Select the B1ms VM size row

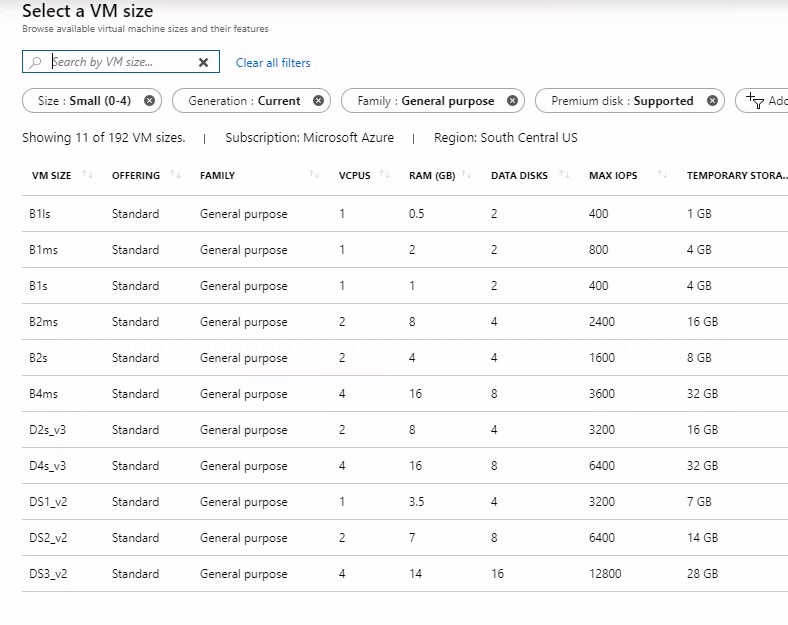click(x=405, y=250)
